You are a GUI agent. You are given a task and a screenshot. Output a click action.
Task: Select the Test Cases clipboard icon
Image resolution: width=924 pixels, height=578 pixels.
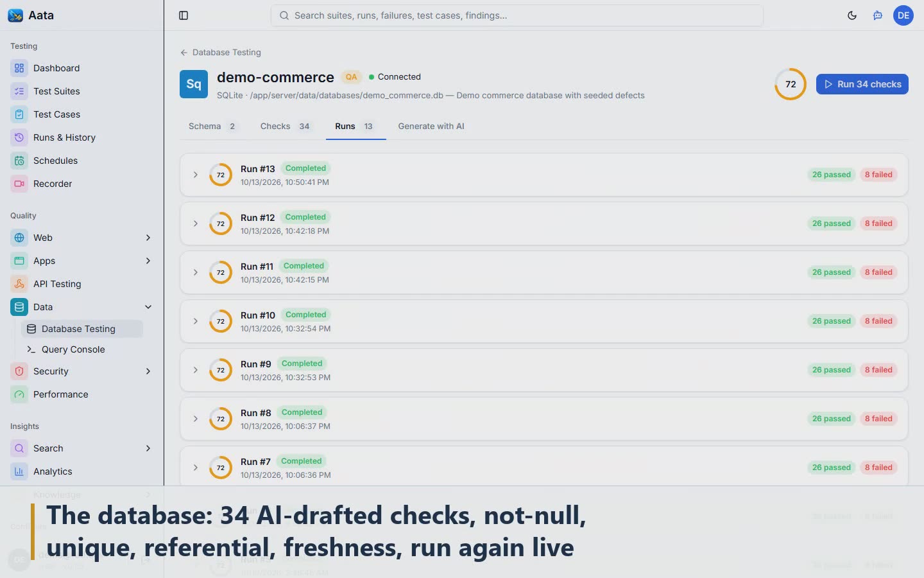point(19,114)
